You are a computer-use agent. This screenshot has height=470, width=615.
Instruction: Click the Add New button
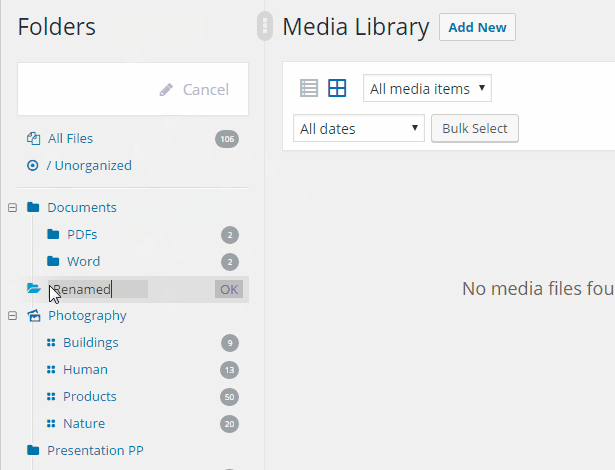(x=477, y=27)
